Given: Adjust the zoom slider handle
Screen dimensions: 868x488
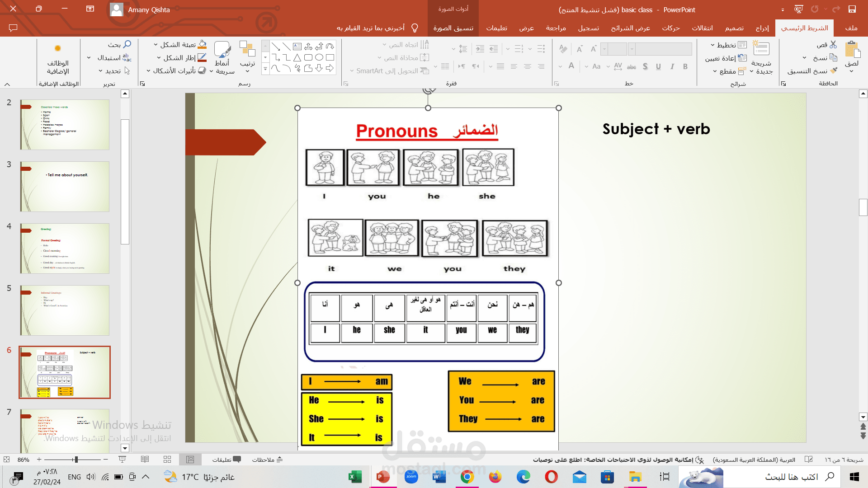Looking at the screenshot, I should tap(76, 460).
